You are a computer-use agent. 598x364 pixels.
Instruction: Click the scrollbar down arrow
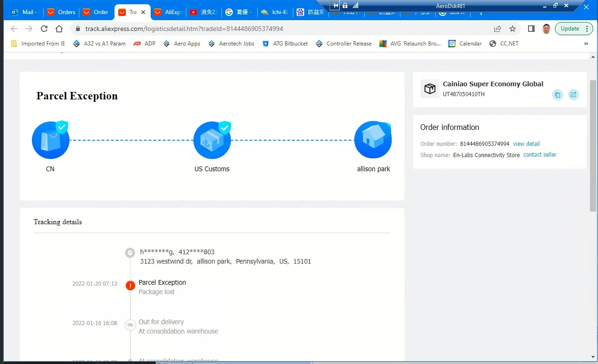pos(593,358)
